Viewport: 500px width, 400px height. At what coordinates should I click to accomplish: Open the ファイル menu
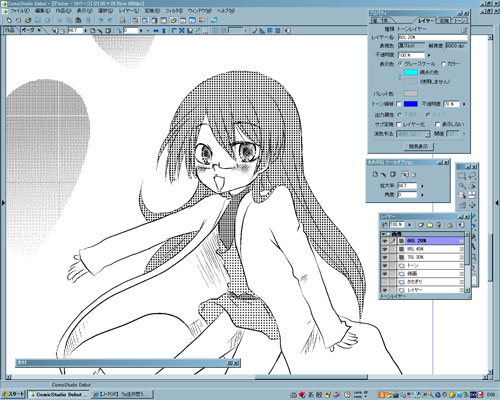(x=20, y=11)
